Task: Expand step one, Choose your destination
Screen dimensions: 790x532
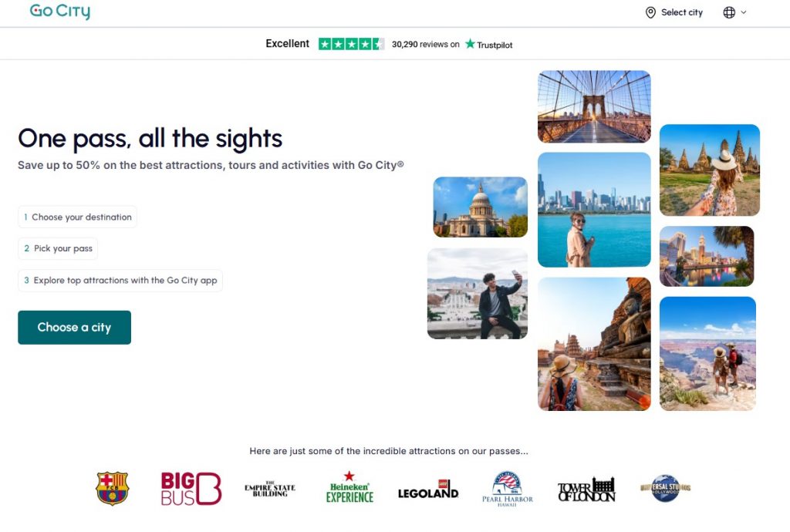Action: (x=77, y=217)
